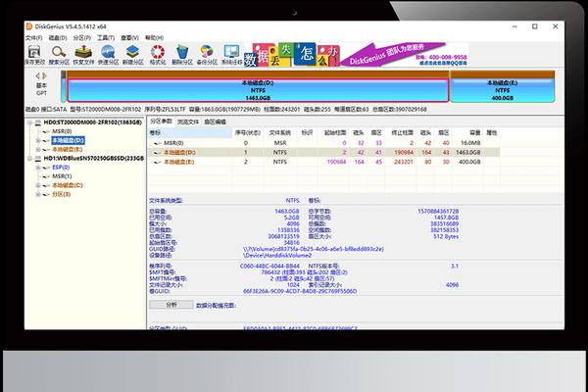Collapse the HD0:ST2000DM008 disk node

pos(29,122)
